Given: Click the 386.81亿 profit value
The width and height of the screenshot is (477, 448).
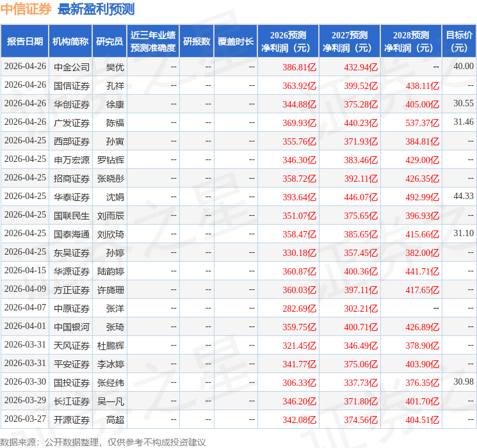Looking at the screenshot, I should coord(300,67).
